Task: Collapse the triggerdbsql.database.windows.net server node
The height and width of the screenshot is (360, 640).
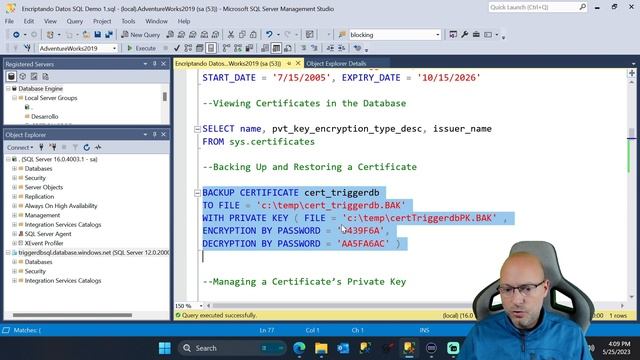Action: point(8,253)
